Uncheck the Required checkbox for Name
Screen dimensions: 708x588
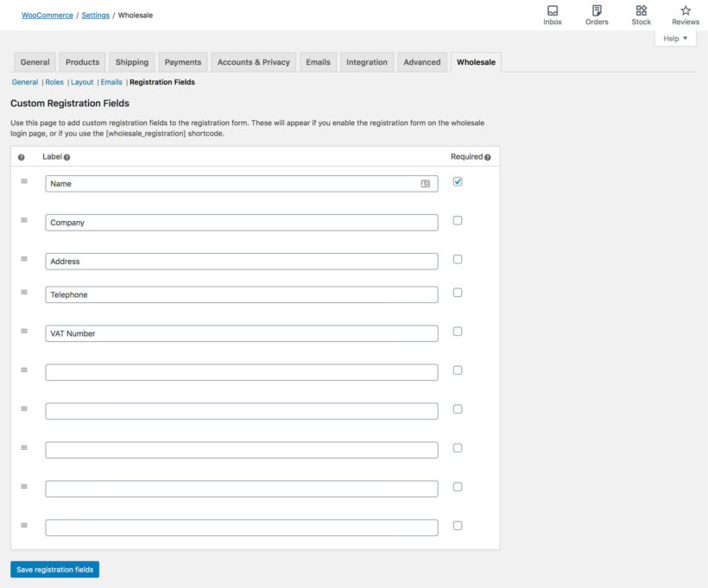[457, 180]
